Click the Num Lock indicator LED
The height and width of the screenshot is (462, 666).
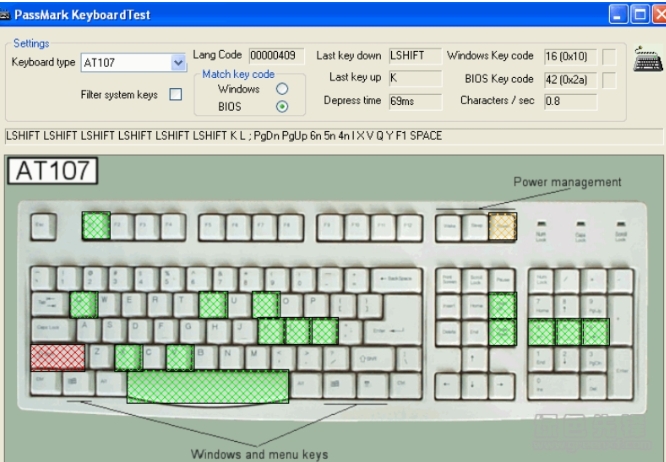click(541, 223)
